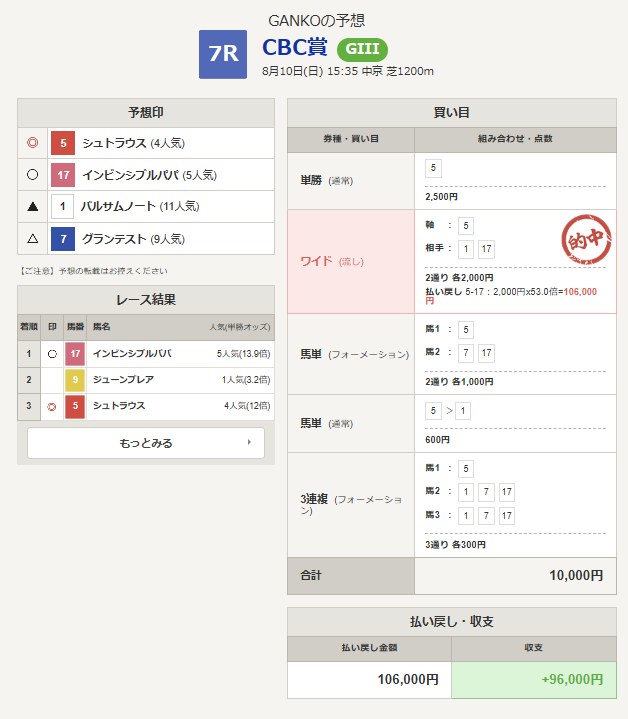Click インビンシブルパパ in race results

pos(132,354)
